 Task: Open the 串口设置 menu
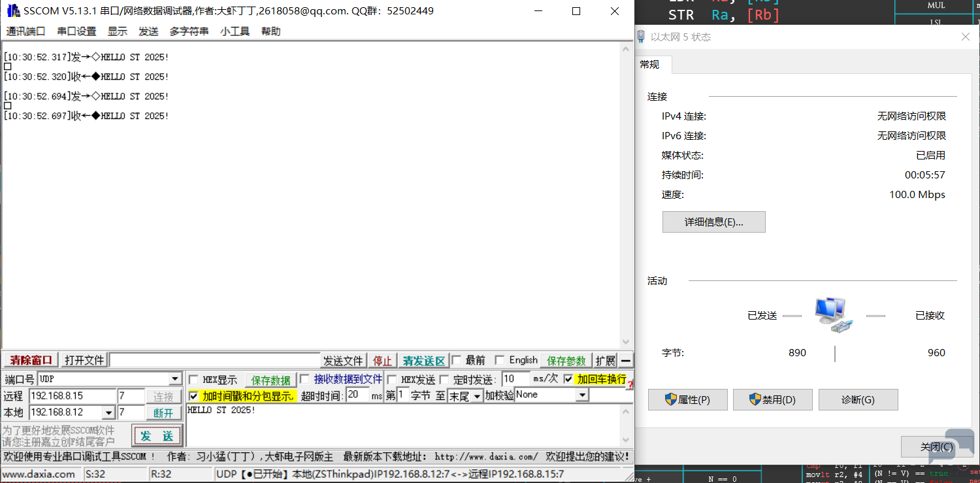(x=76, y=31)
